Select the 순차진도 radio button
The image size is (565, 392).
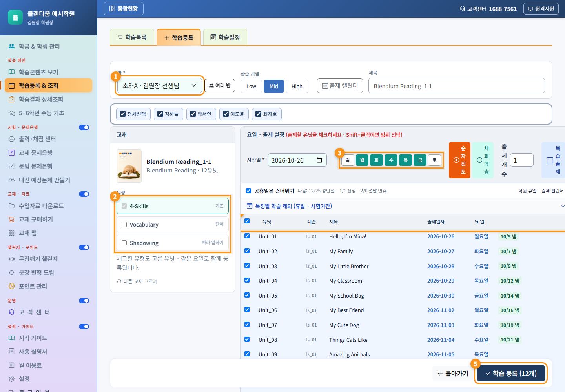[x=456, y=160]
